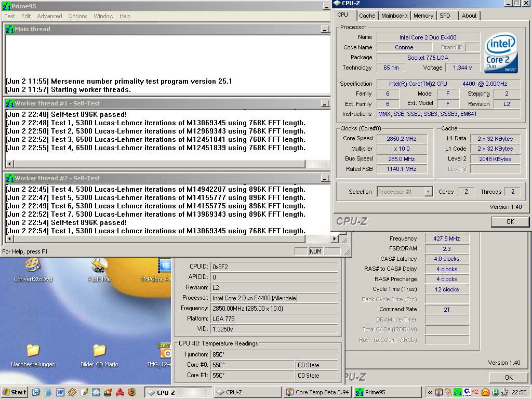The height and width of the screenshot is (399, 532).
Task: Open the Options menu in Prime95
Action: point(78,16)
